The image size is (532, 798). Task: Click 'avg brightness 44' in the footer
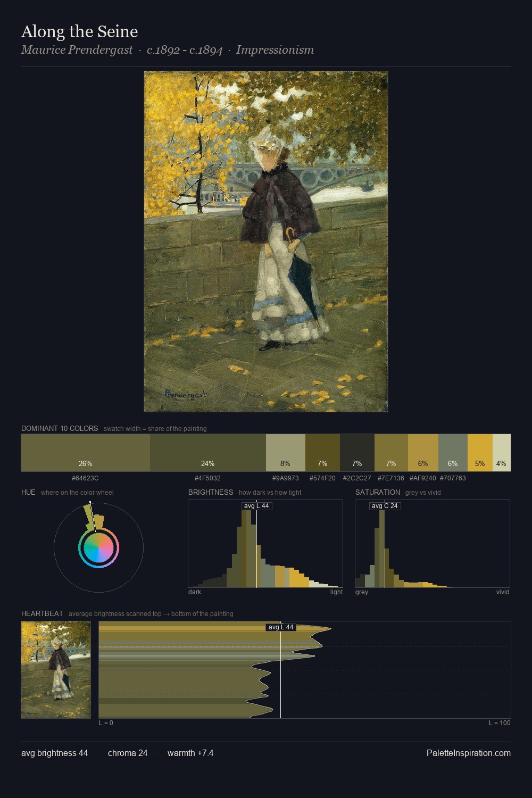coord(55,753)
